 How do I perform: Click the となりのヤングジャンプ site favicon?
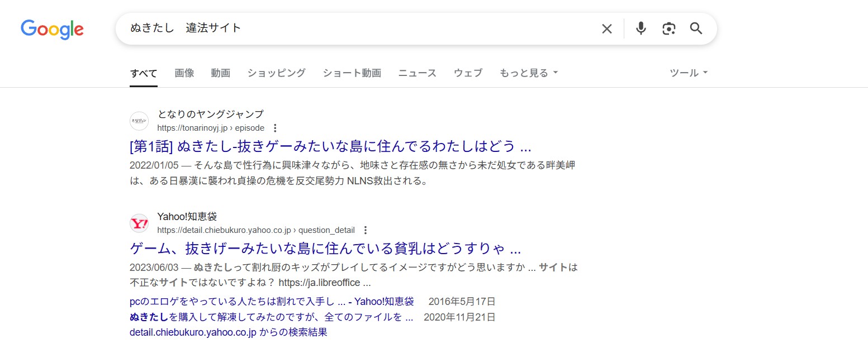(x=139, y=121)
